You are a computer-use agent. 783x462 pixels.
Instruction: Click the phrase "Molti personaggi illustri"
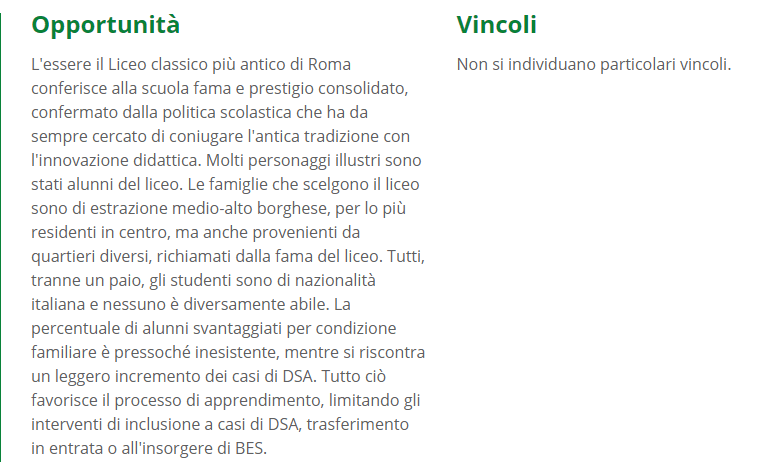click(278, 160)
